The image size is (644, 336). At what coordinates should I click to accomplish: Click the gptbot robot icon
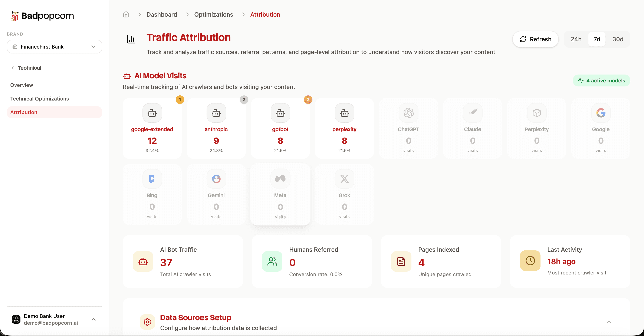point(280,113)
